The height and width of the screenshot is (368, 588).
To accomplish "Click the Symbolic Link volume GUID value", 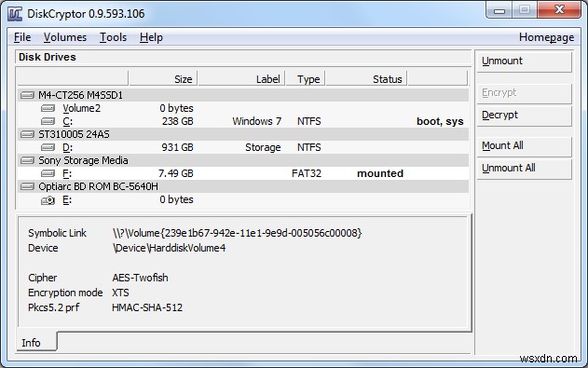I will coord(237,233).
